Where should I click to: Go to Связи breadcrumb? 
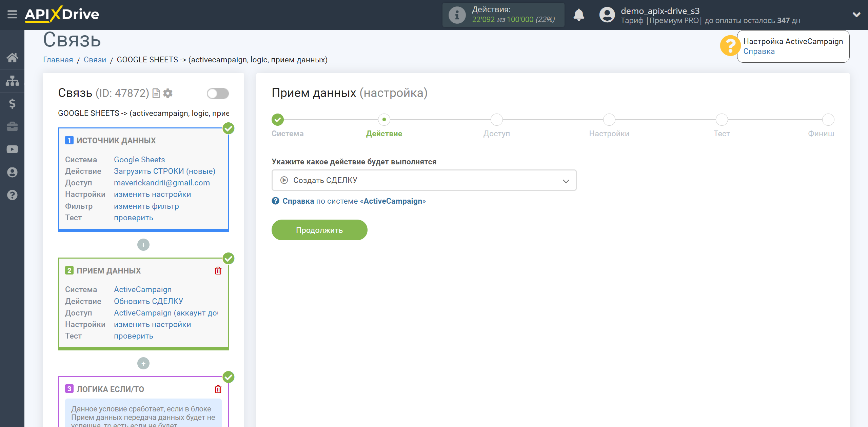point(95,60)
